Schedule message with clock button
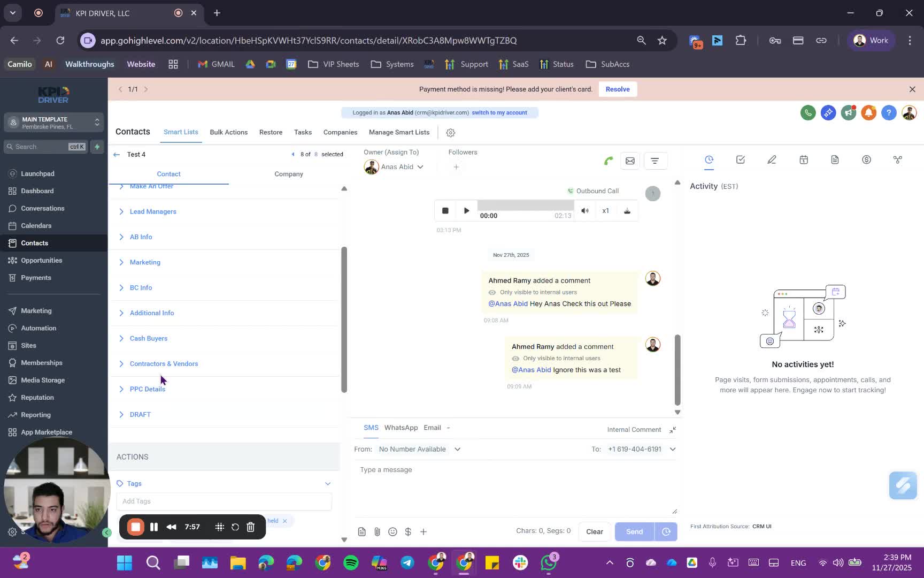 coord(666,532)
